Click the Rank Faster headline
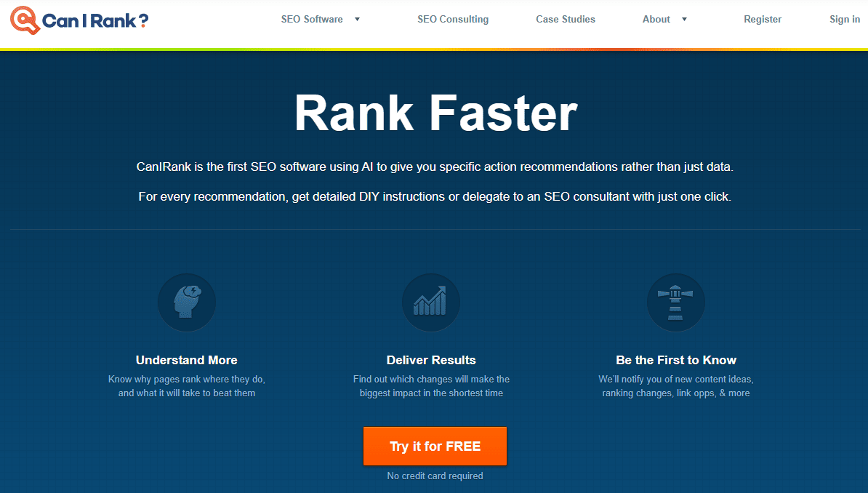Screen dimensions: 868x493 (435, 113)
